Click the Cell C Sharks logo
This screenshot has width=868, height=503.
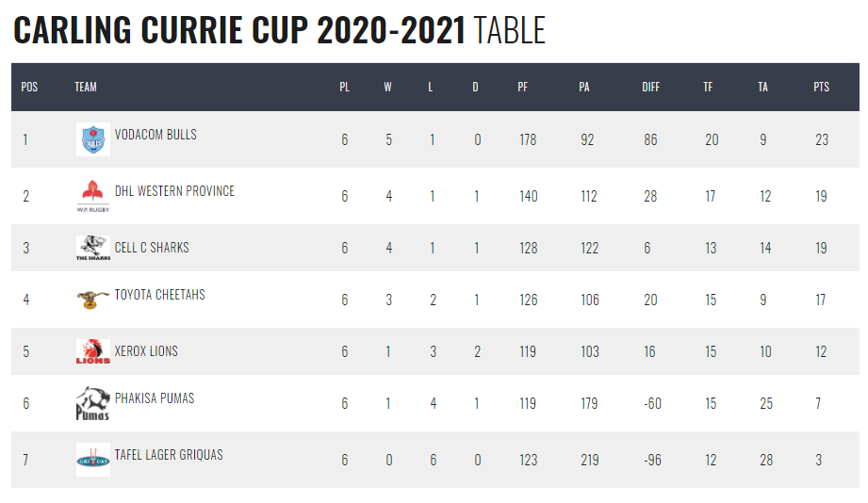tap(92, 248)
